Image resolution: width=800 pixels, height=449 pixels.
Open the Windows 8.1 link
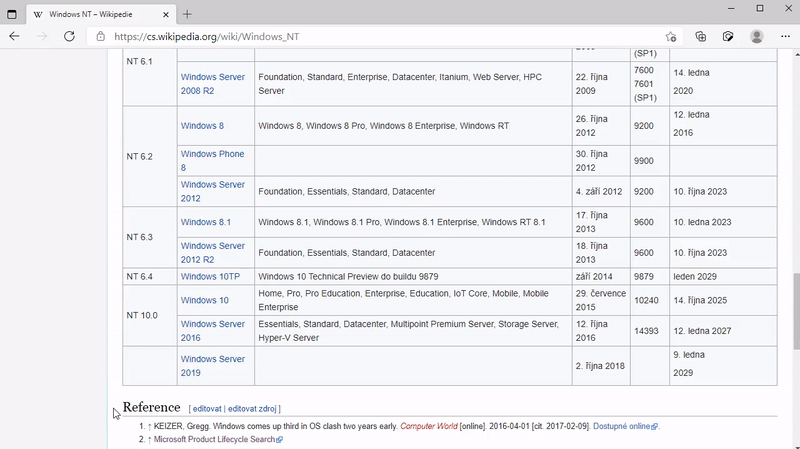click(x=205, y=222)
